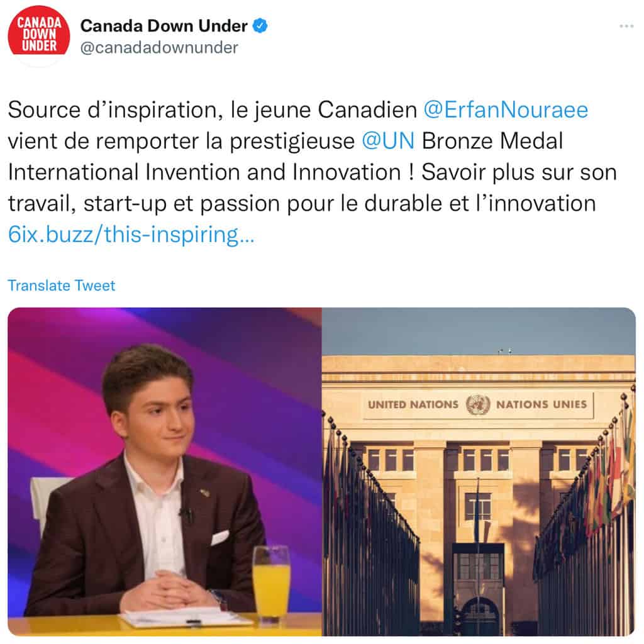The height and width of the screenshot is (644, 644).
Task: Open the @canadadownunder handle
Action: click(159, 48)
